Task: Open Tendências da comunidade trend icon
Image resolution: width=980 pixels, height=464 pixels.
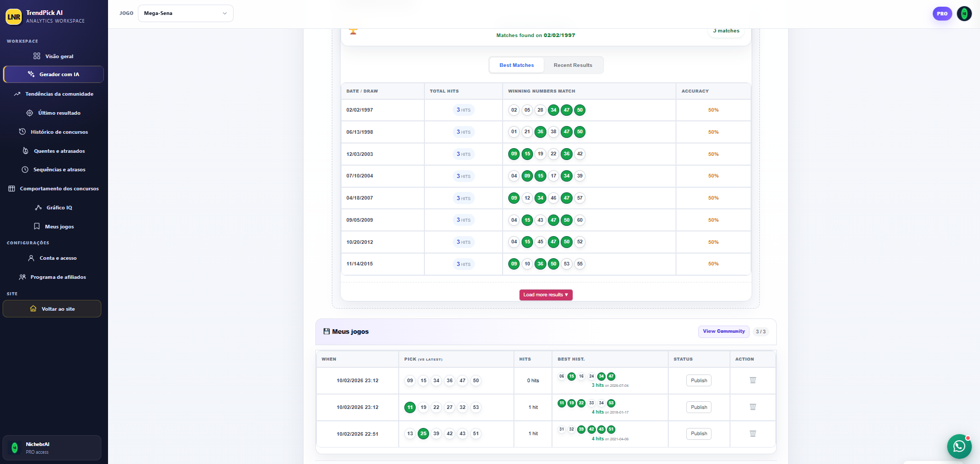Action: [x=17, y=94]
